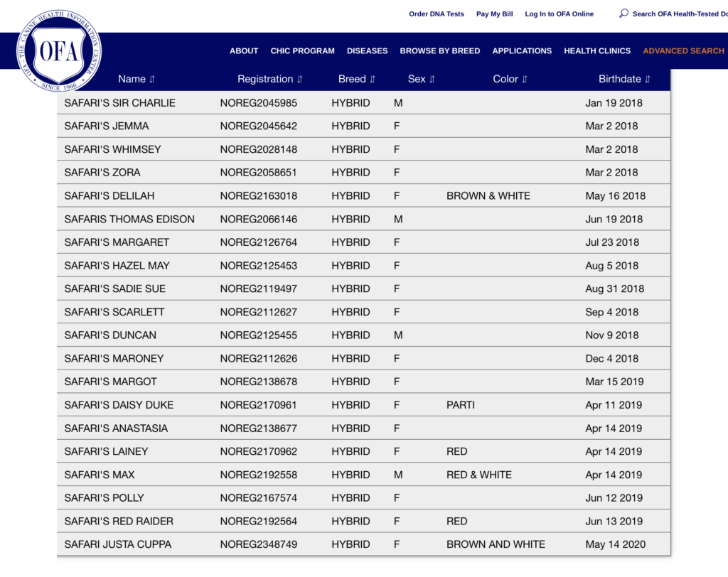Sort by Name column arrows

point(152,80)
